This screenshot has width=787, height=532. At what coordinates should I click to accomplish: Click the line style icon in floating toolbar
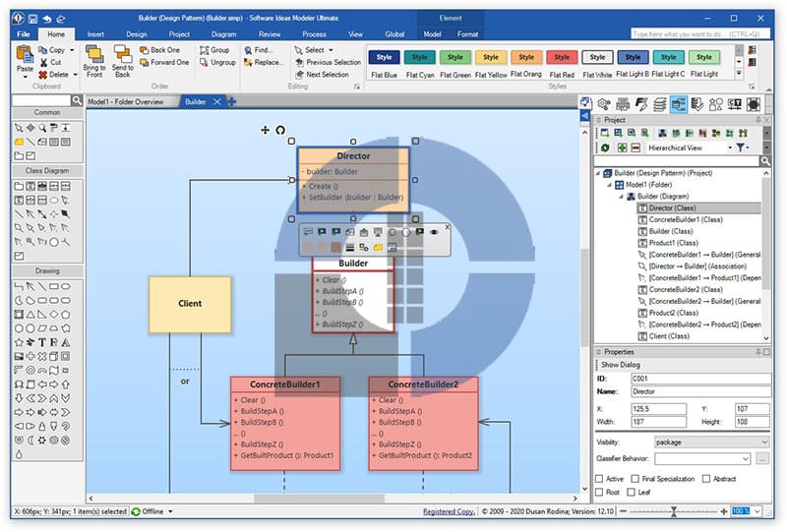point(350,248)
